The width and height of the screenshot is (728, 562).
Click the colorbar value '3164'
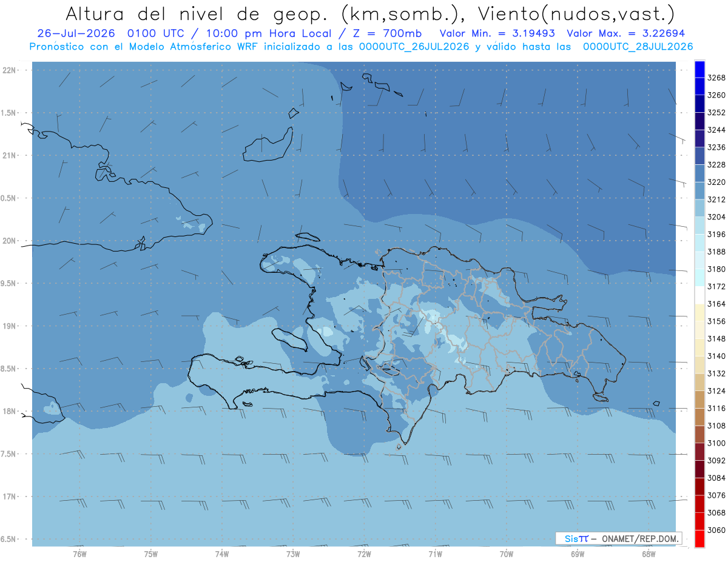click(716, 304)
